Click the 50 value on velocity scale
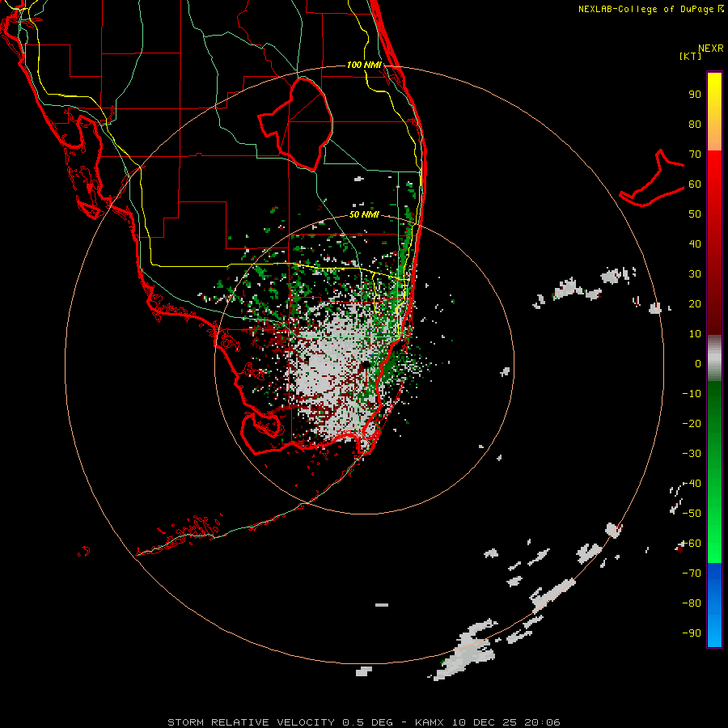Screen dimensions: 728x728 pyautogui.click(x=695, y=214)
